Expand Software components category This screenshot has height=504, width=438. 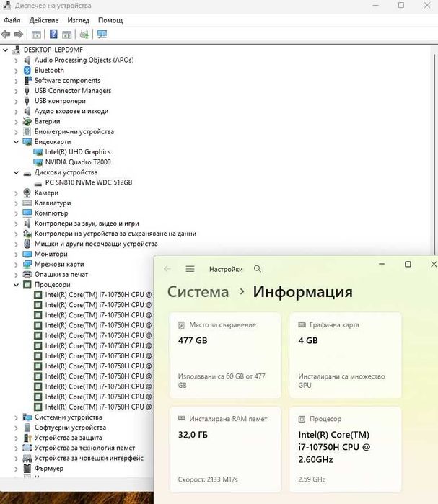tap(16, 81)
